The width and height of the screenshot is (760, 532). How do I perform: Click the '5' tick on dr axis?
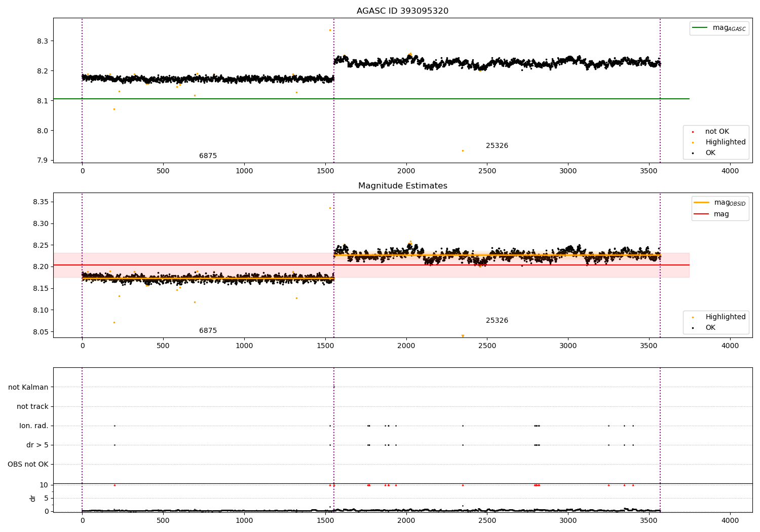tap(46, 499)
